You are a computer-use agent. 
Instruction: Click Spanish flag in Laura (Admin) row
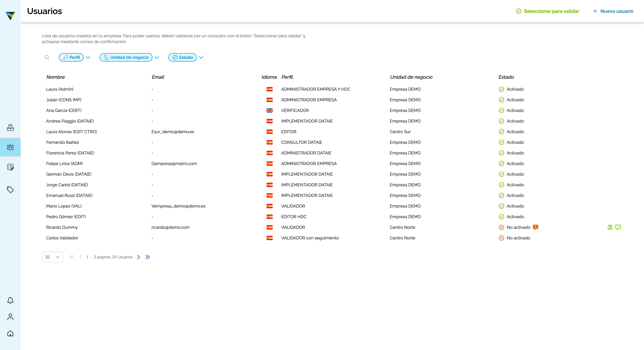[x=270, y=89]
